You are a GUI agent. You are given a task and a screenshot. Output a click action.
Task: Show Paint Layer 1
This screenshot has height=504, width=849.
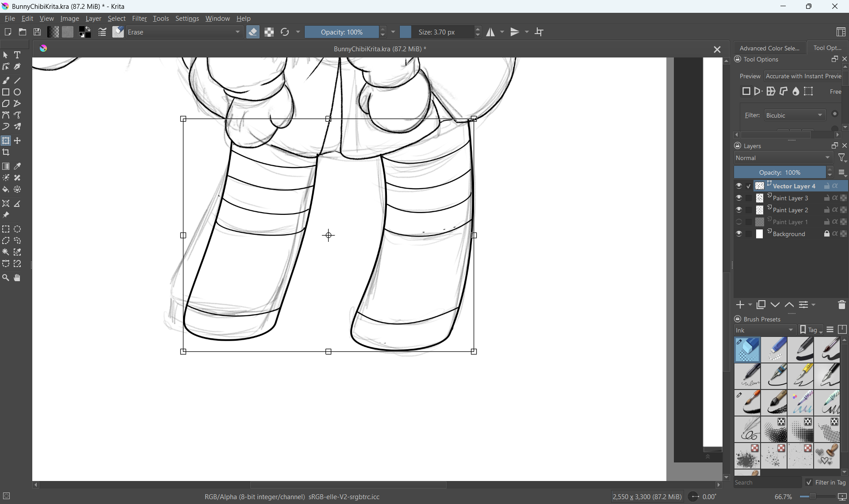[739, 222]
